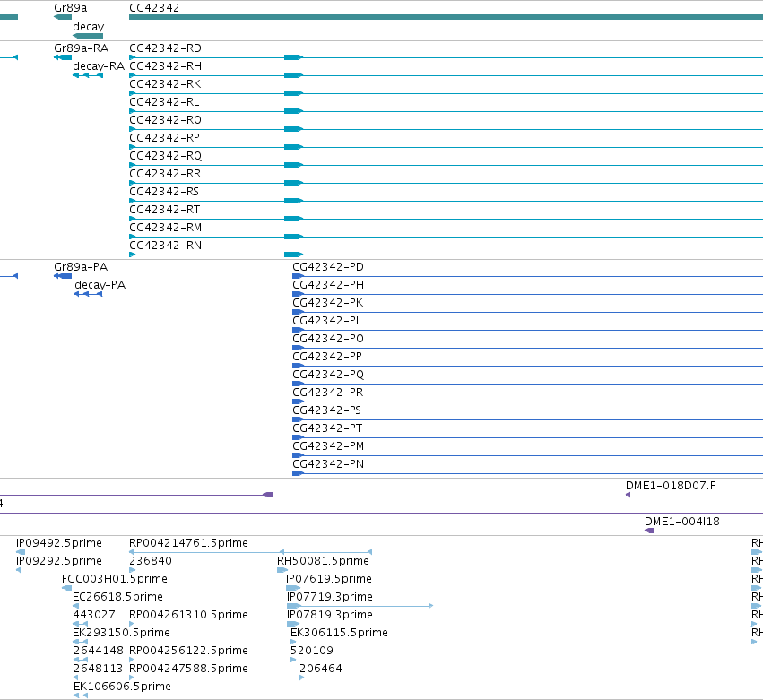This screenshot has width=763, height=700.
Task: Pick transcript CG42342-RL
Action: 164,102
